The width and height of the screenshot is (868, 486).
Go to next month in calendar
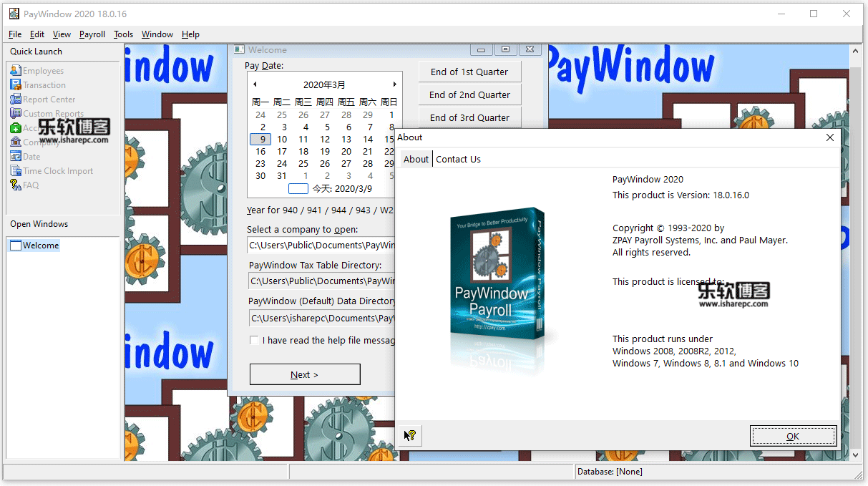coord(394,84)
